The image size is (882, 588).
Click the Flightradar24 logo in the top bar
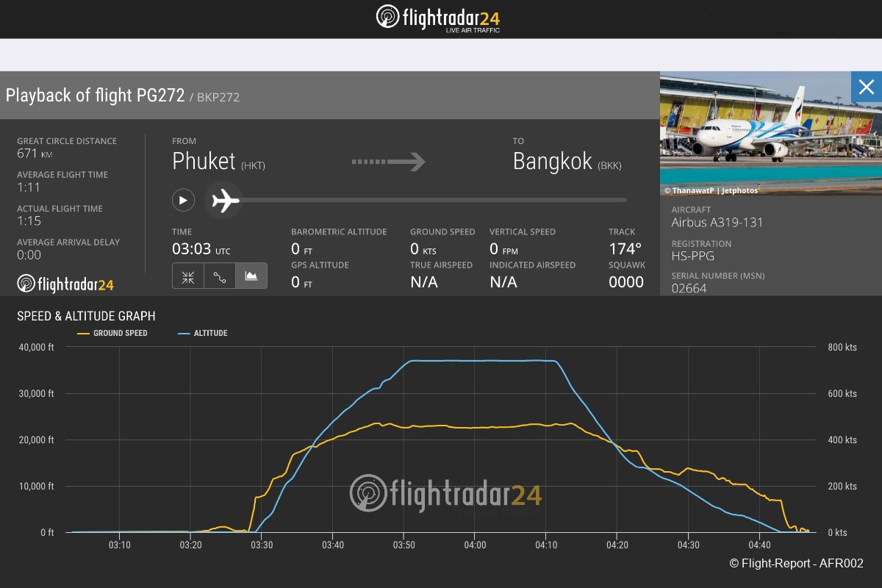coord(439,18)
